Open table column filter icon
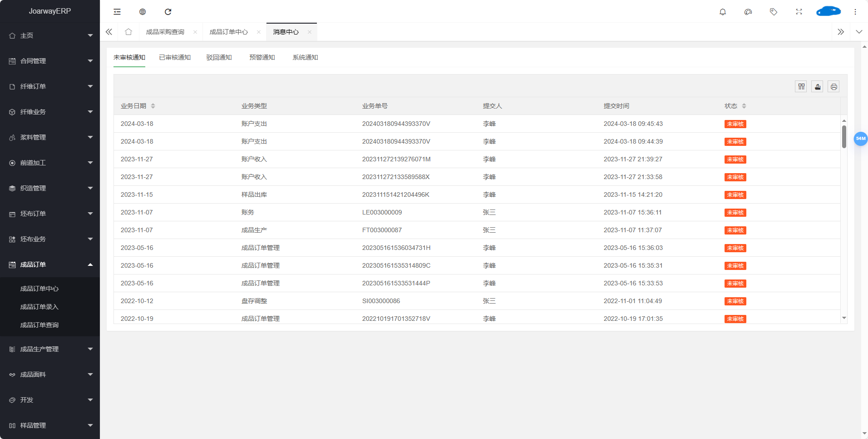The width and height of the screenshot is (868, 439). click(x=801, y=87)
